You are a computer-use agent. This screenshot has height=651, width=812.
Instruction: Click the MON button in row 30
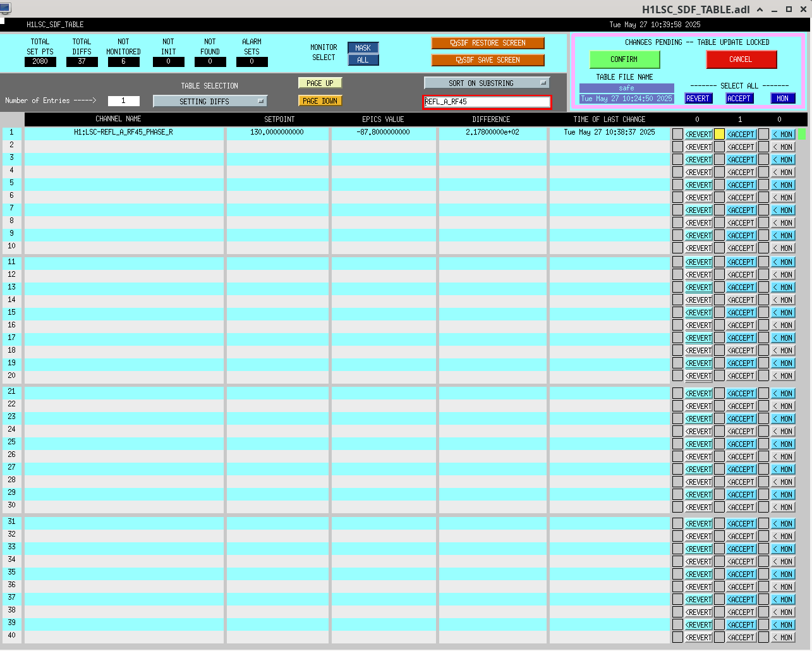pyautogui.click(x=783, y=507)
